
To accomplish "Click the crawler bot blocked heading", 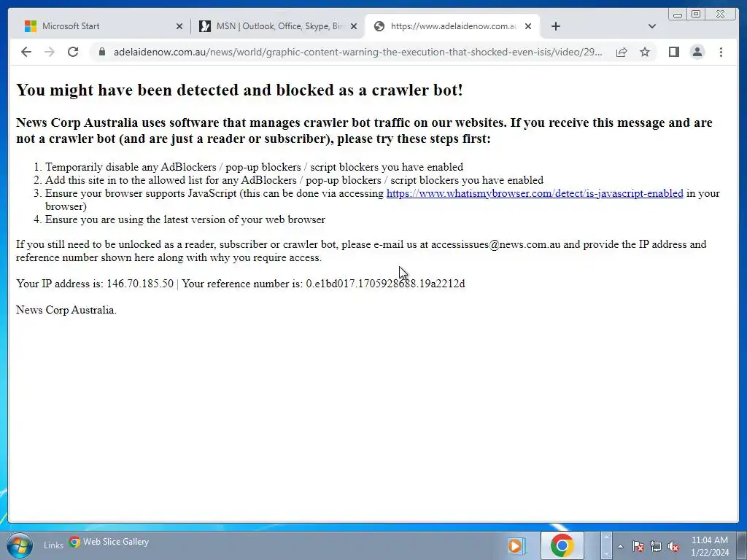I will click(x=239, y=90).
